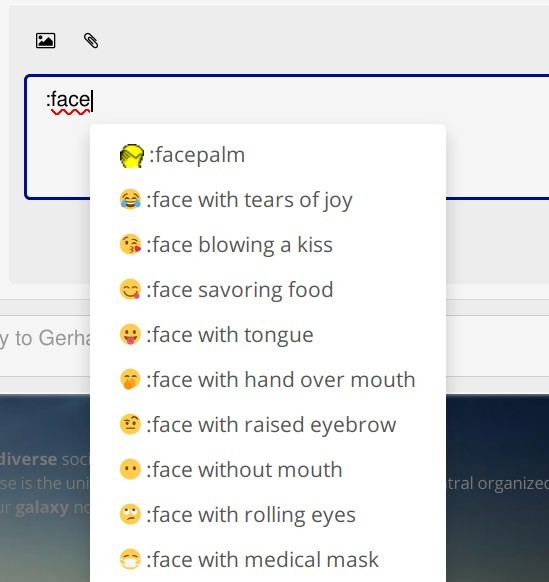This screenshot has width=549, height=582.
Task: Select the raised eyebrow emoji icon
Action: tap(130, 424)
